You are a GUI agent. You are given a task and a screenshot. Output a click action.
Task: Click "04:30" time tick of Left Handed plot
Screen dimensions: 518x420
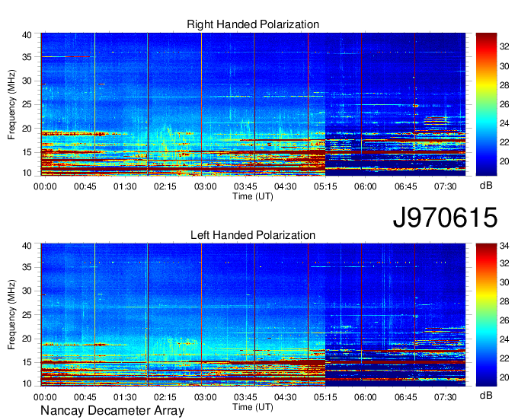286,397
